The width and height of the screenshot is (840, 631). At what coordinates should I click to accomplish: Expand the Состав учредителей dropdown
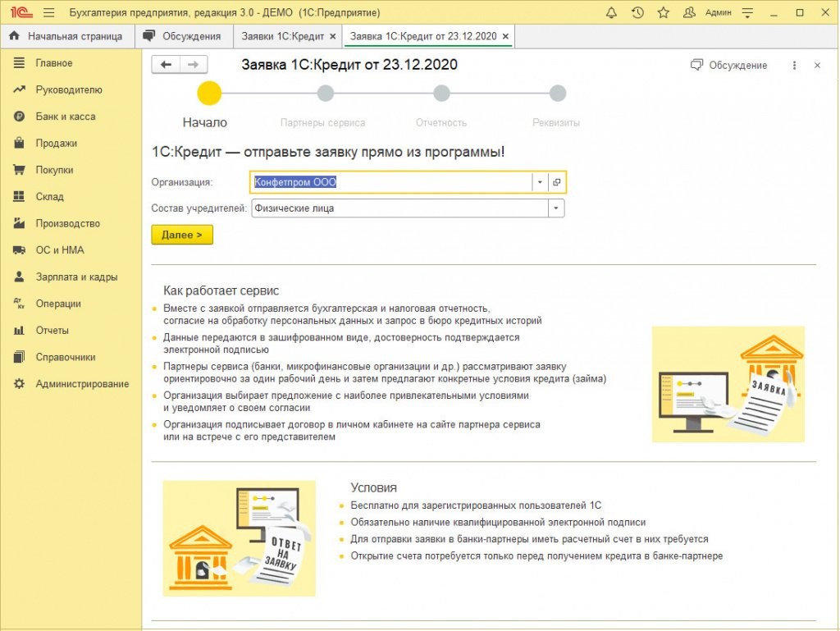(x=556, y=208)
